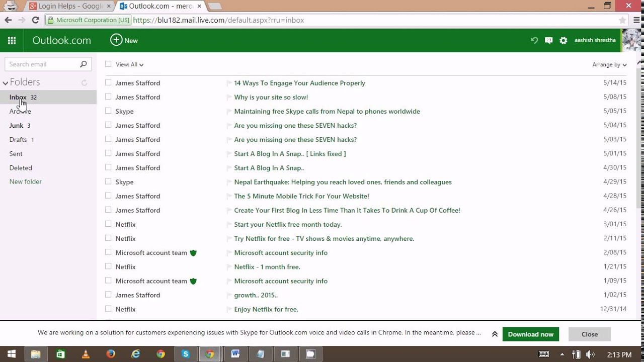This screenshot has width=644, height=362.
Task: Tick the select-all messages checkbox
Action: (x=108, y=64)
